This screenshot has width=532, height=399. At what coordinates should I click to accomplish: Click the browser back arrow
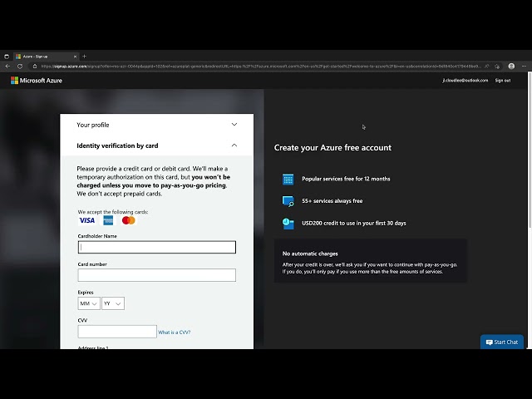[7, 66]
